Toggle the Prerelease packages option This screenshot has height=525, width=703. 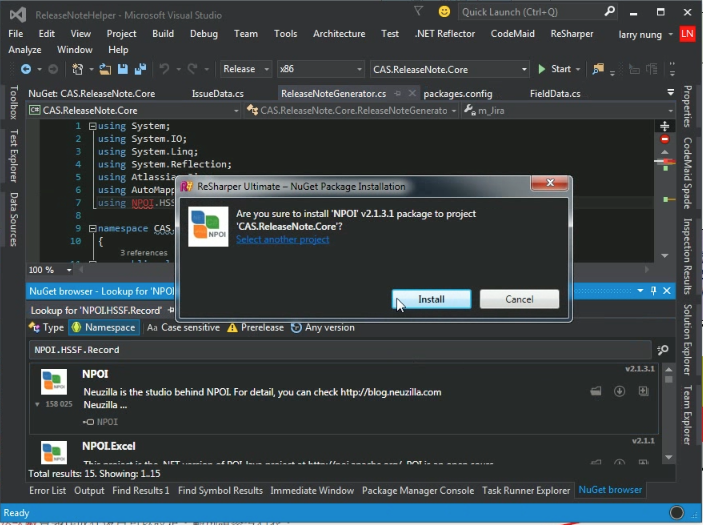pos(255,328)
